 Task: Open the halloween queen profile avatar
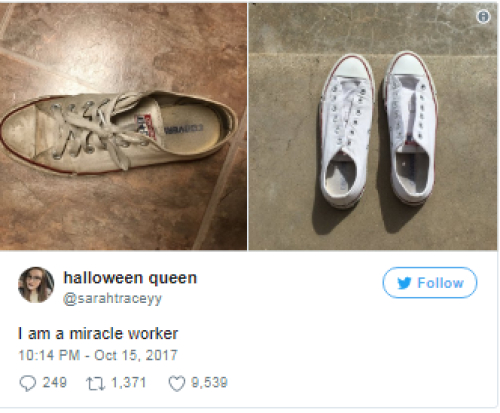click(x=36, y=285)
